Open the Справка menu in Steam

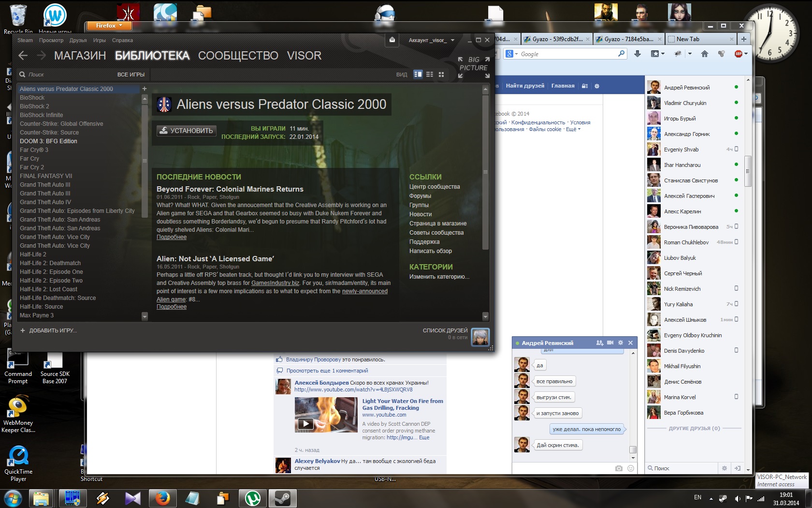[x=122, y=40]
